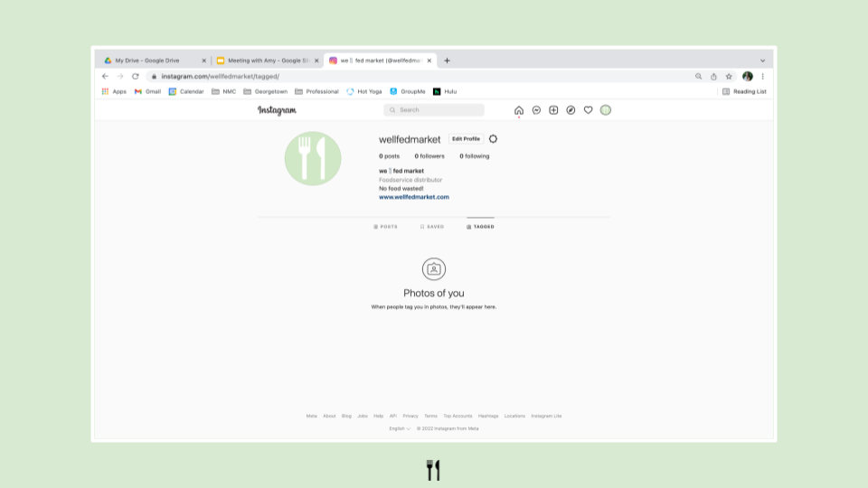The width and height of the screenshot is (868, 488).
Task: Open Professional bookmarks folder
Action: [316, 91]
